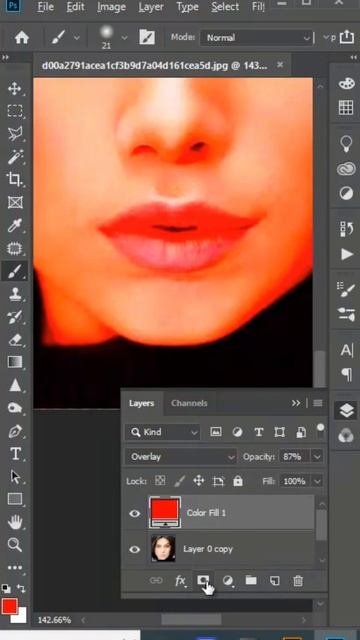Create a new layer
The width and height of the screenshot is (360, 640).
point(275,580)
